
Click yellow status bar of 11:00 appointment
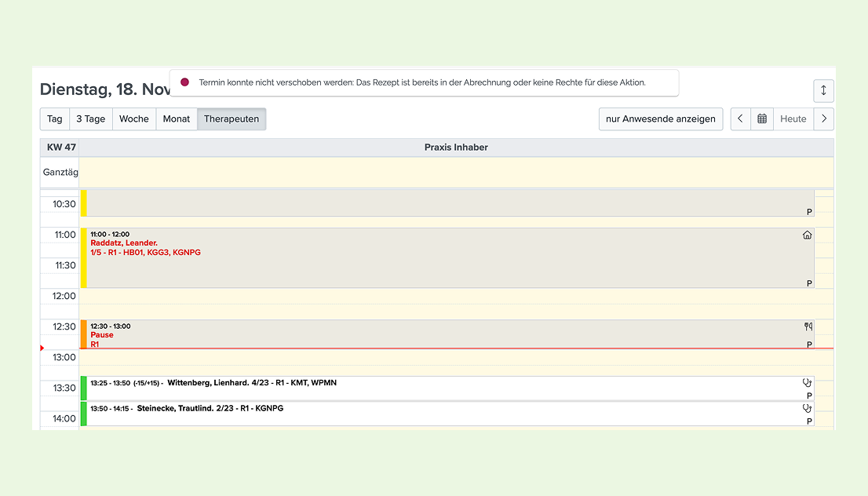click(x=84, y=258)
